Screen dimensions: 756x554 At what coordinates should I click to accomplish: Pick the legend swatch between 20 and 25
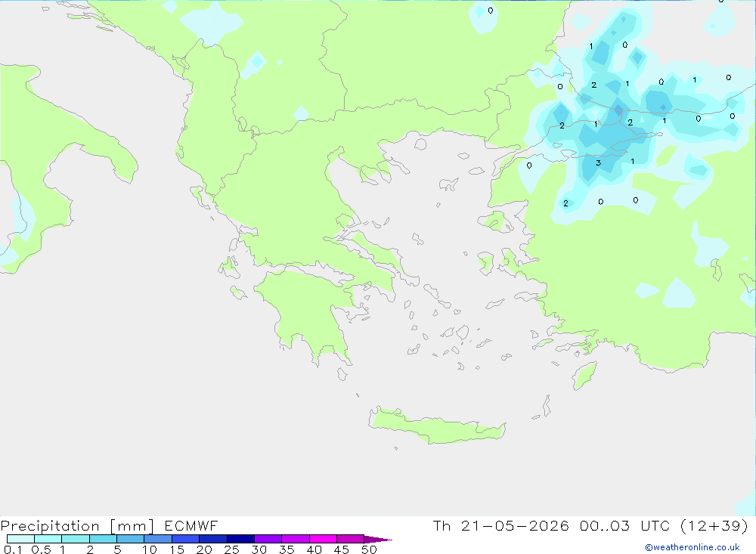pyautogui.click(x=213, y=539)
